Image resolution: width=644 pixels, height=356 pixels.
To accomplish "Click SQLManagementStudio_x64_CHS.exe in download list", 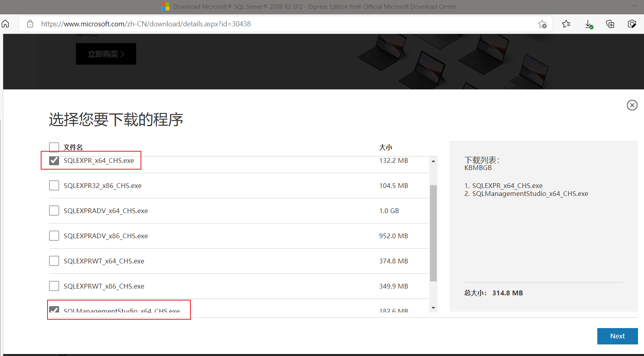I will coord(530,194).
